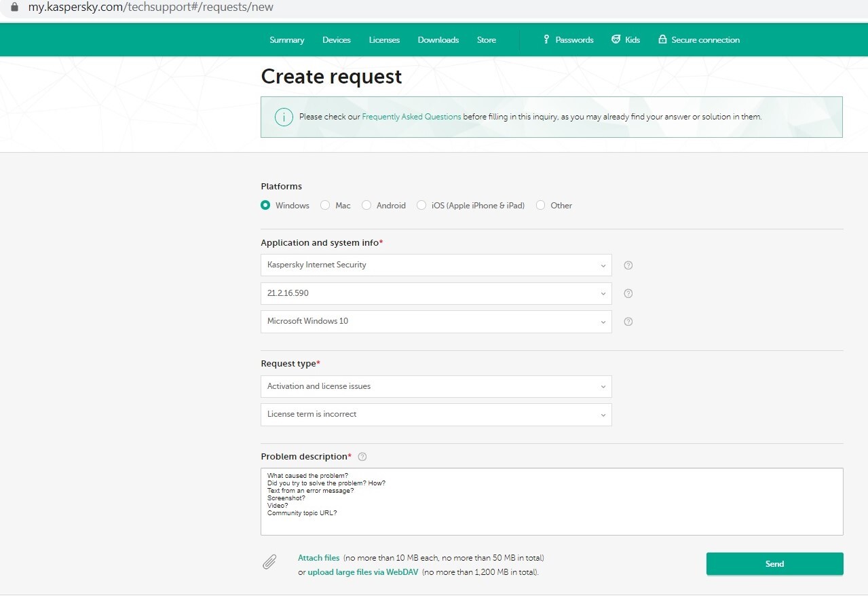Go to the Devices tab
The height and width of the screenshot is (598, 868).
(x=337, y=40)
